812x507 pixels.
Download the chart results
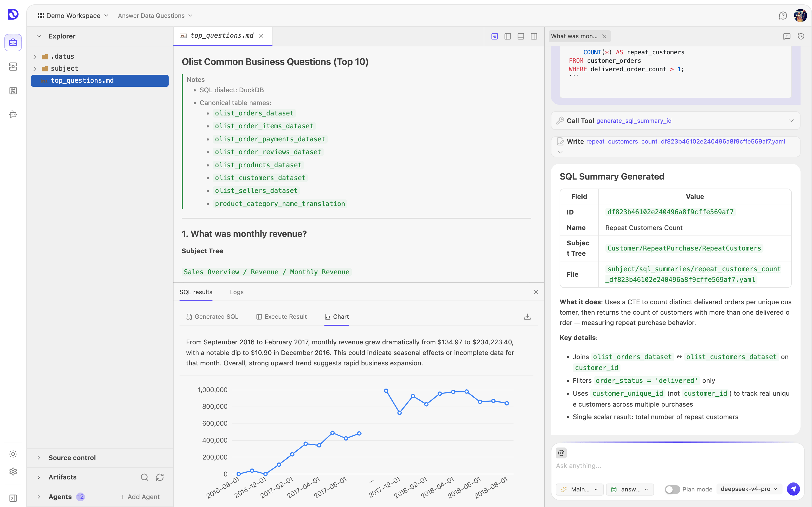coord(527,317)
